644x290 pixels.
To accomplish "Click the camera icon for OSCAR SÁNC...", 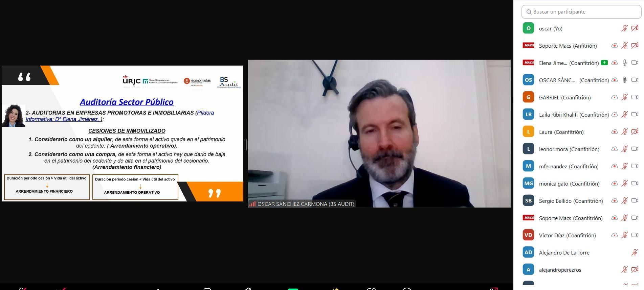I will click(x=635, y=80).
